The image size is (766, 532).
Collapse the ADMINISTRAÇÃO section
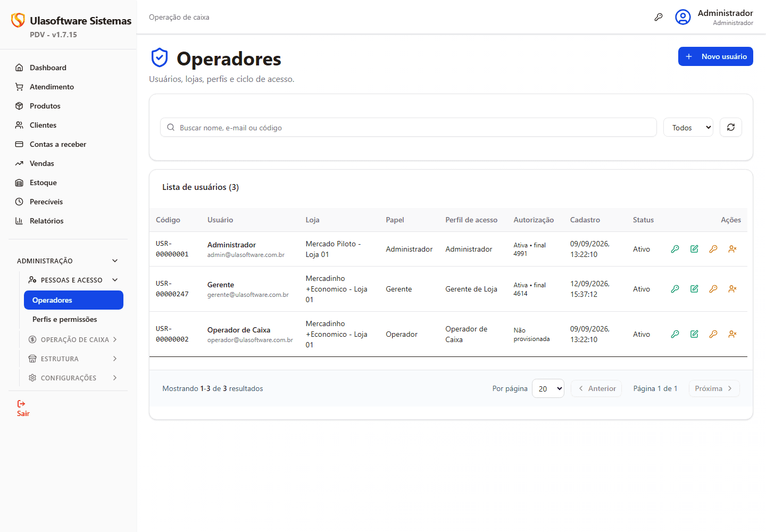[68, 261]
